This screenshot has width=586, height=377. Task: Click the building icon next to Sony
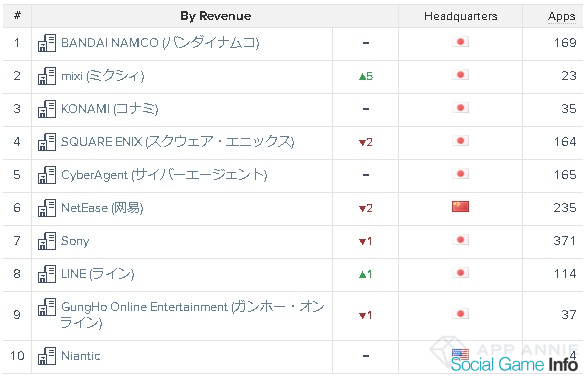coord(47,241)
